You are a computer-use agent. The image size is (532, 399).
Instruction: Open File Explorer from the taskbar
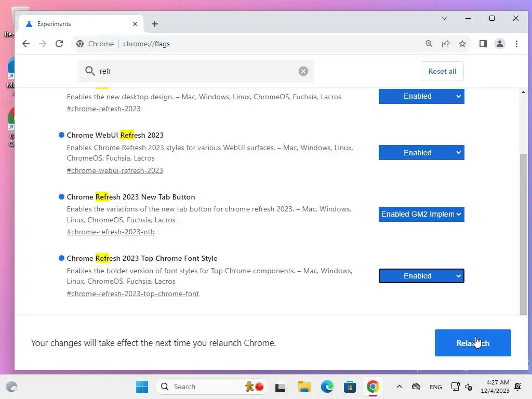(x=304, y=387)
